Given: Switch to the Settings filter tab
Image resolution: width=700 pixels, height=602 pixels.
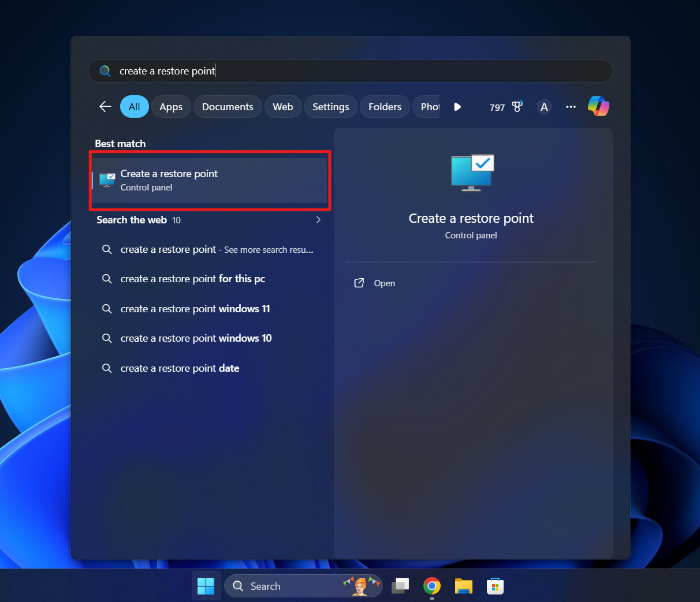Looking at the screenshot, I should click(x=330, y=106).
